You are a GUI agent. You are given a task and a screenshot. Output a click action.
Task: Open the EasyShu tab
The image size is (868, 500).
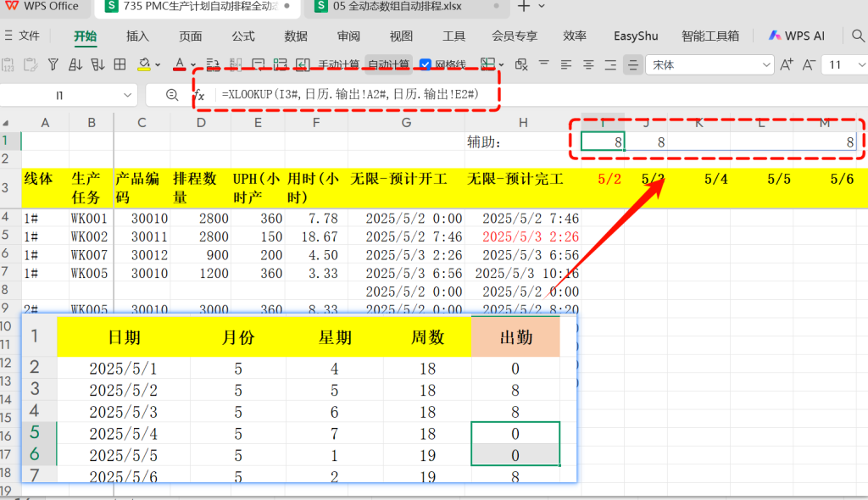click(636, 36)
